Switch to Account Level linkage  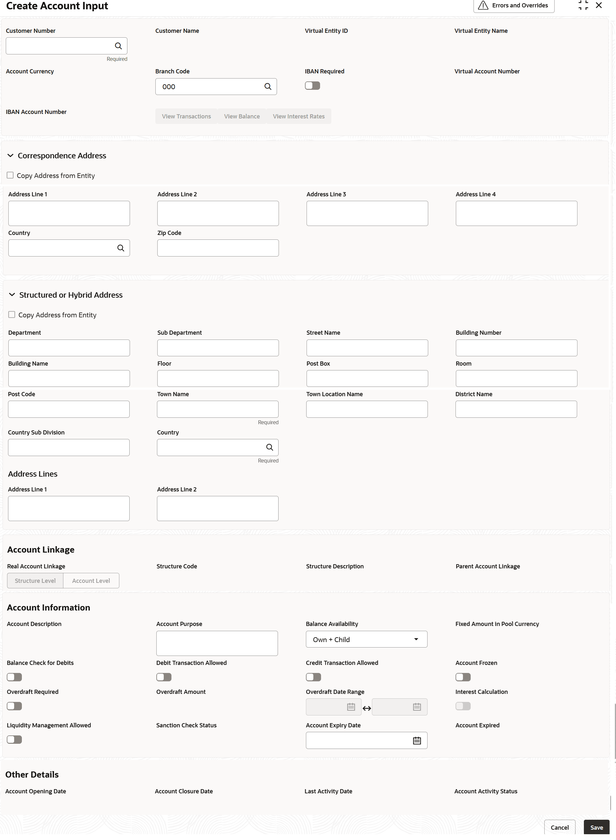pyautogui.click(x=91, y=581)
